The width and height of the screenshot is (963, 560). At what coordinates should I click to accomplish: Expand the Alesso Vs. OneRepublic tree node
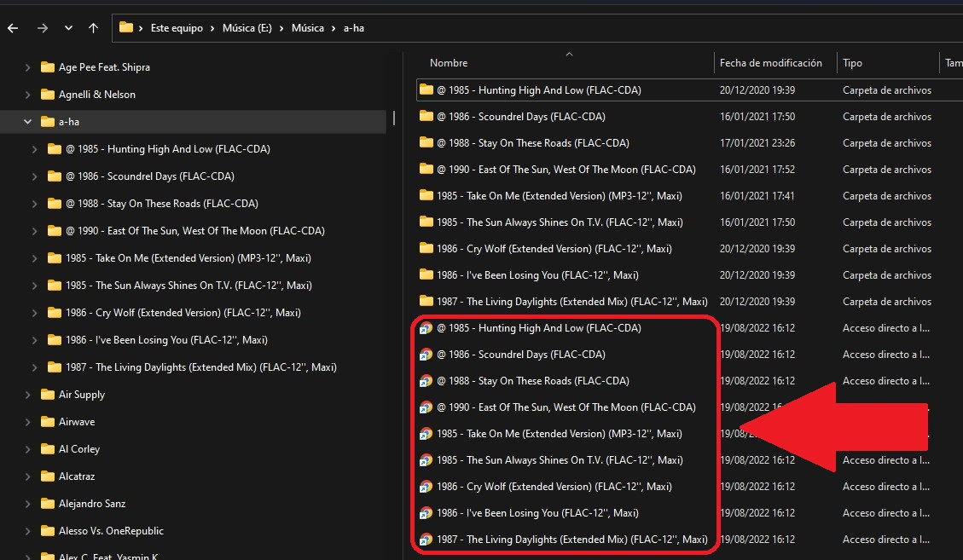[27, 531]
